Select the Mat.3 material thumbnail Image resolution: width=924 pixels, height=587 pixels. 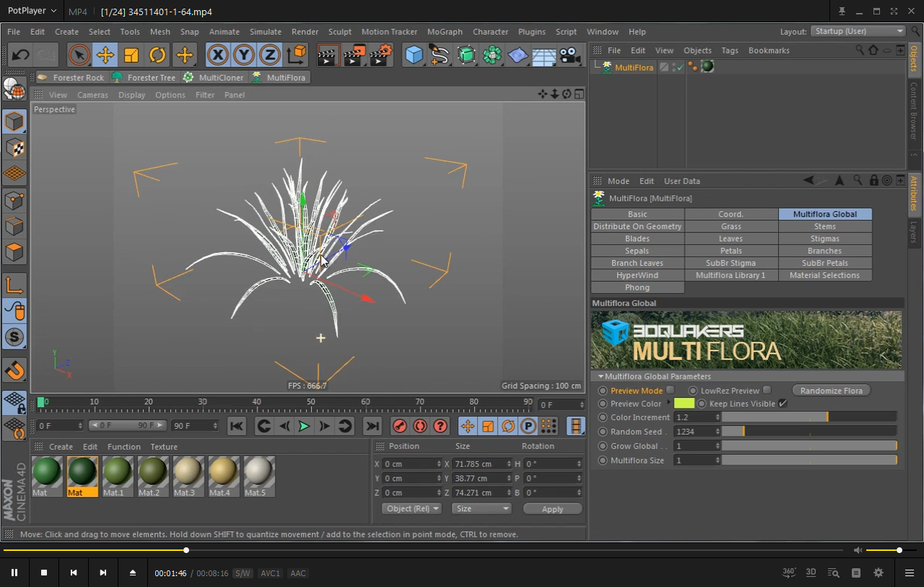tap(189, 477)
